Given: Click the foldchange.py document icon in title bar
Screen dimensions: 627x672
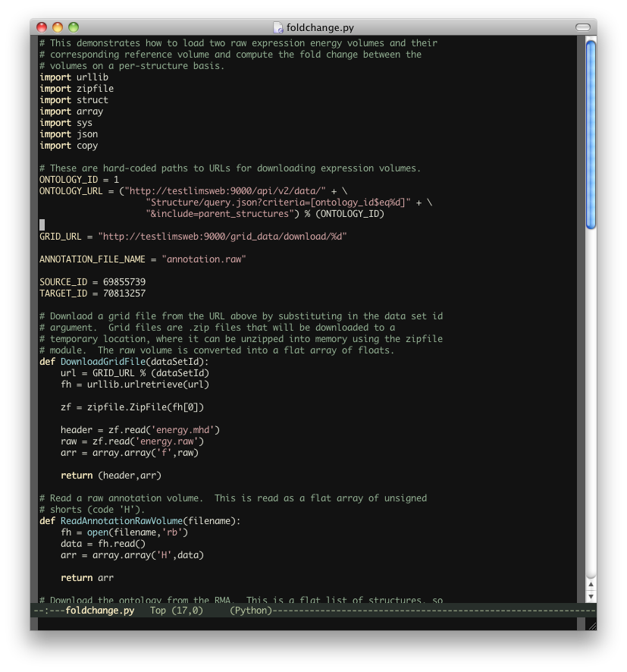Looking at the screenshot, I should click(278, 27).
